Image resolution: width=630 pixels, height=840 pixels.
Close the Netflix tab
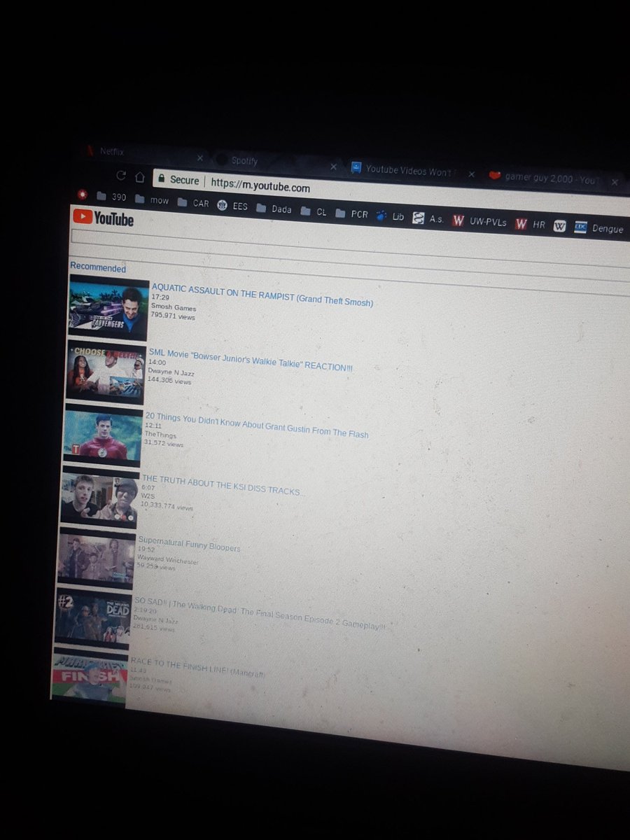tap(199, 157)
